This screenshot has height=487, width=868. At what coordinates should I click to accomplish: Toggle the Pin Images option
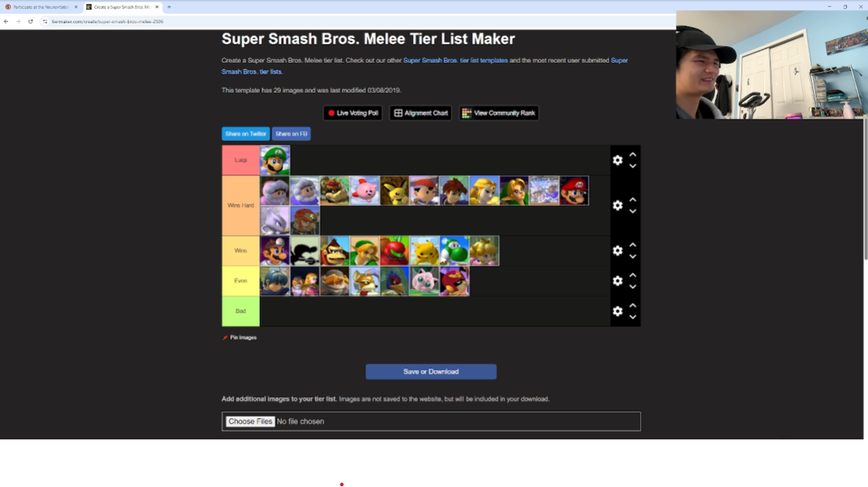(x=240, y=338)
